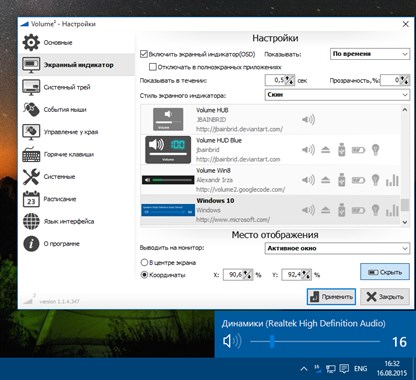Click the skin list scroll down arrow
This screenshot has width=416, height=380.
(x=405, y=222)
